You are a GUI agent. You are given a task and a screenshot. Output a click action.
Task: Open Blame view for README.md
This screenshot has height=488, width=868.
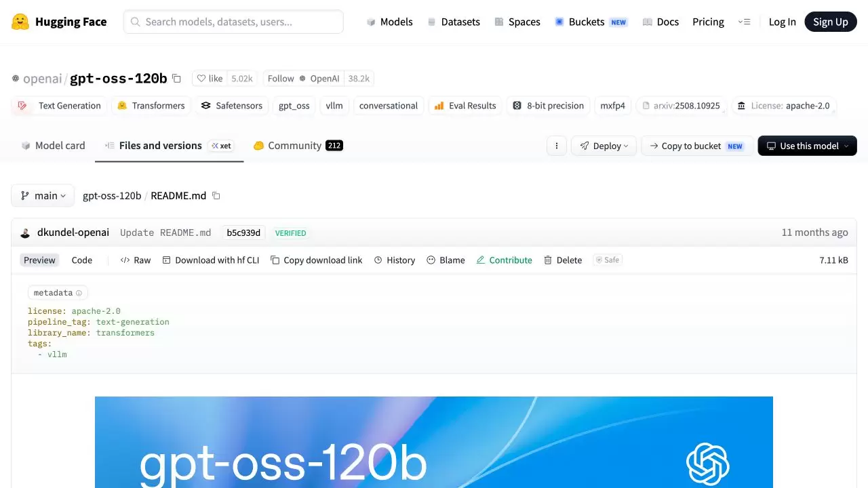click(446, 260)
